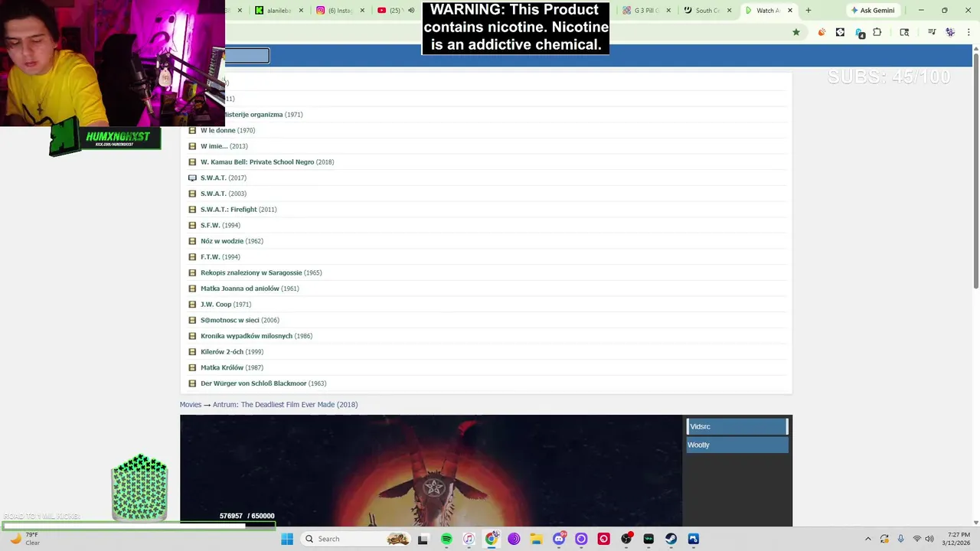
Task: Select the Vidsrc server
Action: coord(737,426)
